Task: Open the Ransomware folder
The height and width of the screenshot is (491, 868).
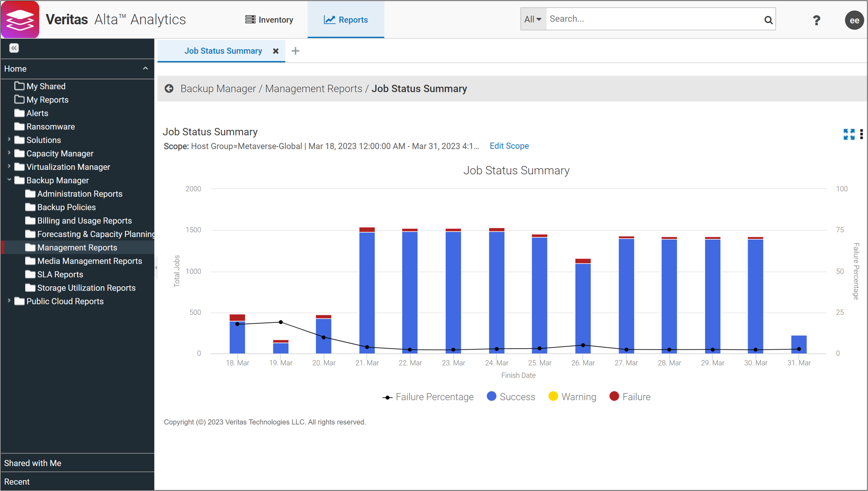Action: pos(45,126)
